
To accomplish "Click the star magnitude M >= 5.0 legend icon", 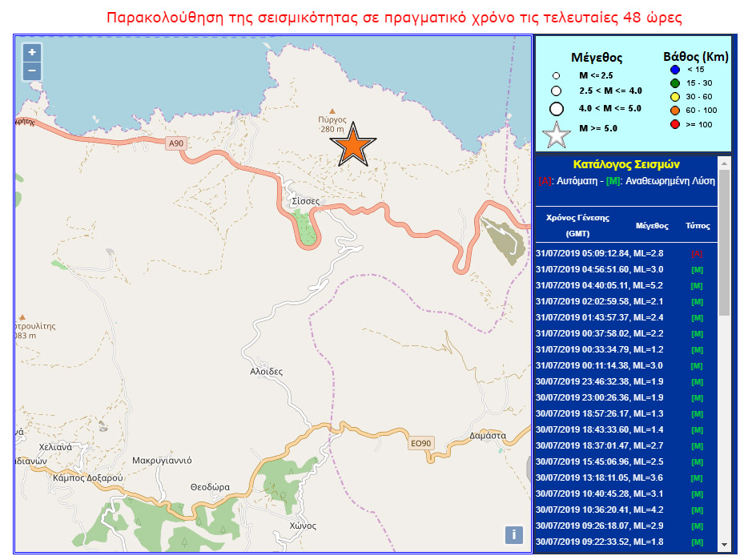I will pyautogui.click(x=557, y=135).
